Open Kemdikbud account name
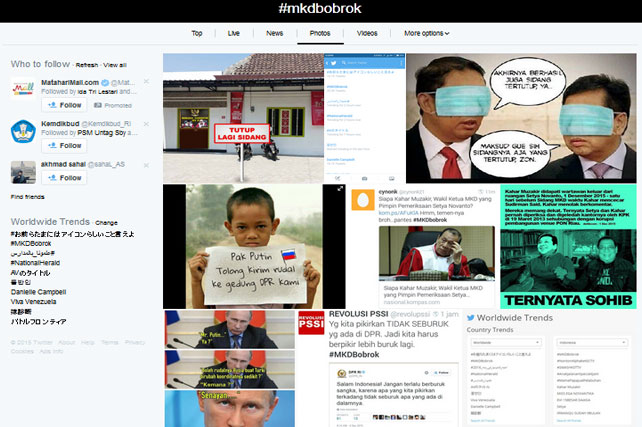The height and width of the screenshot is (427, 642). 60,124
